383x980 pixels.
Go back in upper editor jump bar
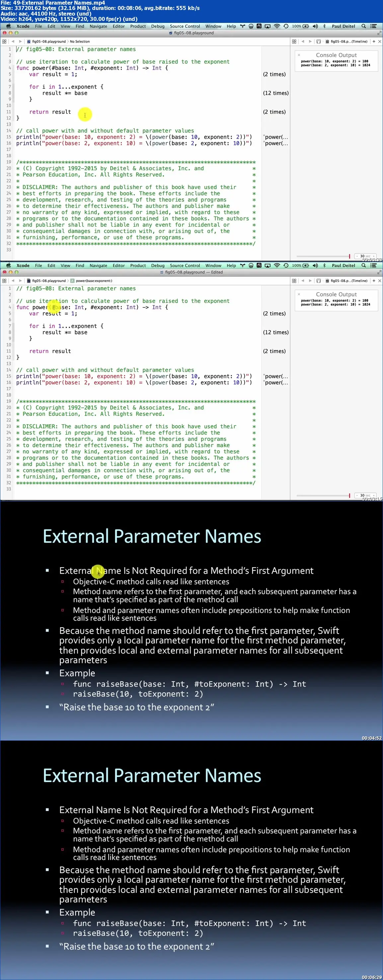[13, 41]
